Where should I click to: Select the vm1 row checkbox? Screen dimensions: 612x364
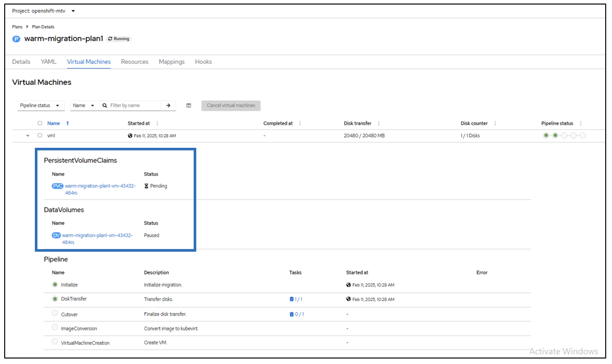pyautogui.click(x=40, y=136)
